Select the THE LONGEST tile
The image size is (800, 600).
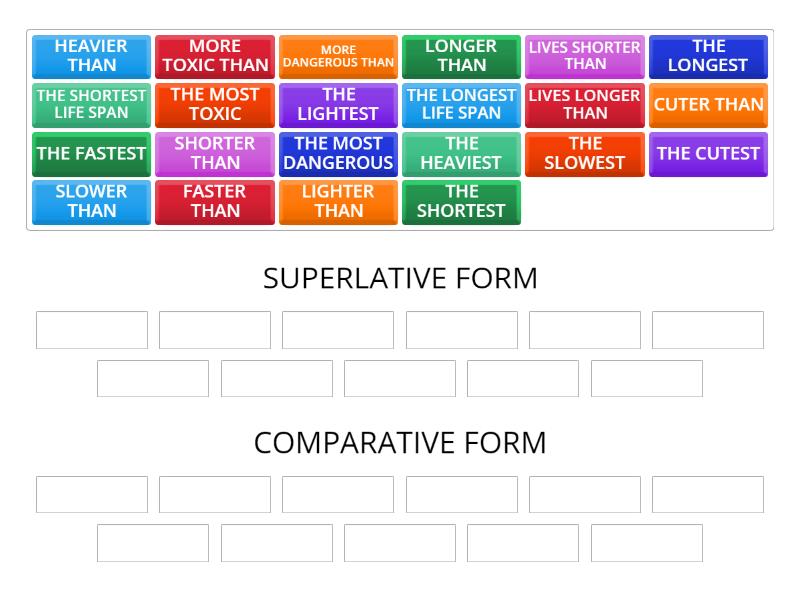point(708,55)
